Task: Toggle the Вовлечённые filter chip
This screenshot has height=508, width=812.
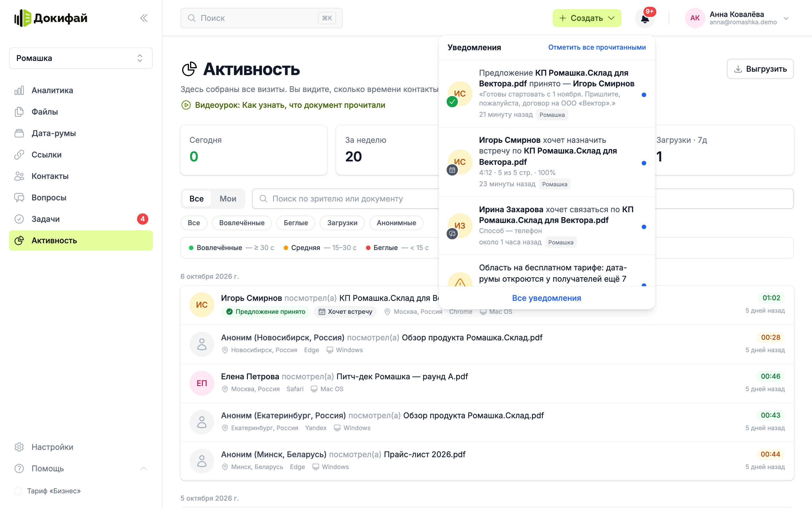Action: 242,223
